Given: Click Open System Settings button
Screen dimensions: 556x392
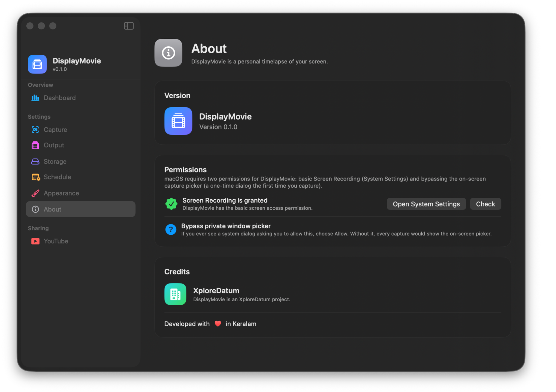Looking at the screenshot, I should tap(426, 204).
